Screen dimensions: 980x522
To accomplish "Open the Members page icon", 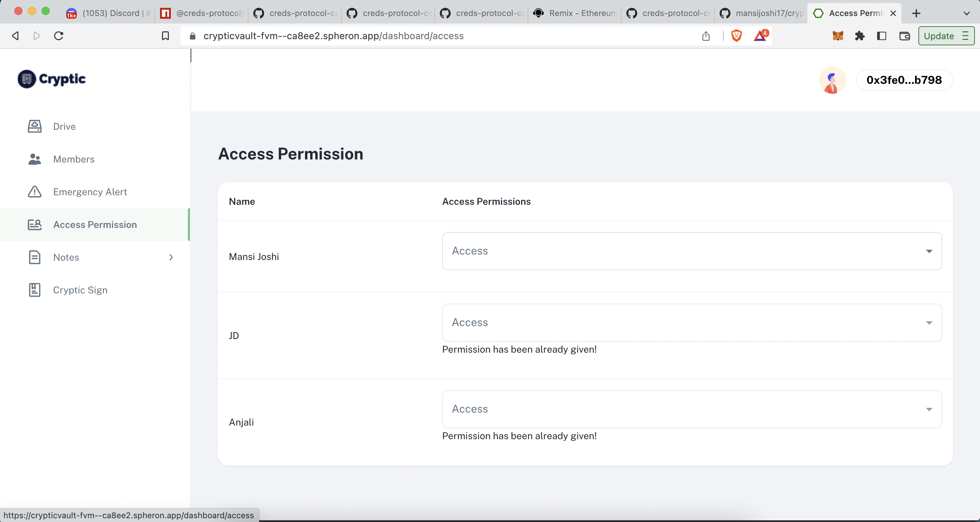I will [35, 159].
